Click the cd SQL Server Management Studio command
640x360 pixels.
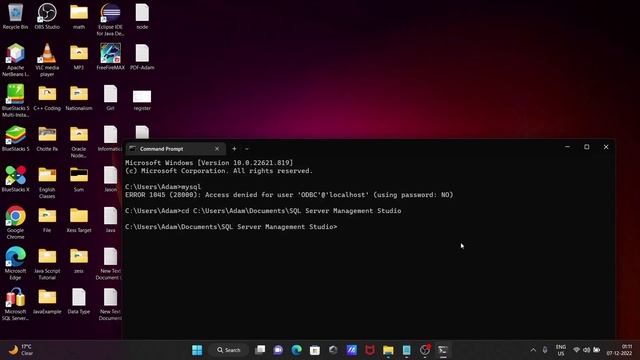(x=263, y=211)
